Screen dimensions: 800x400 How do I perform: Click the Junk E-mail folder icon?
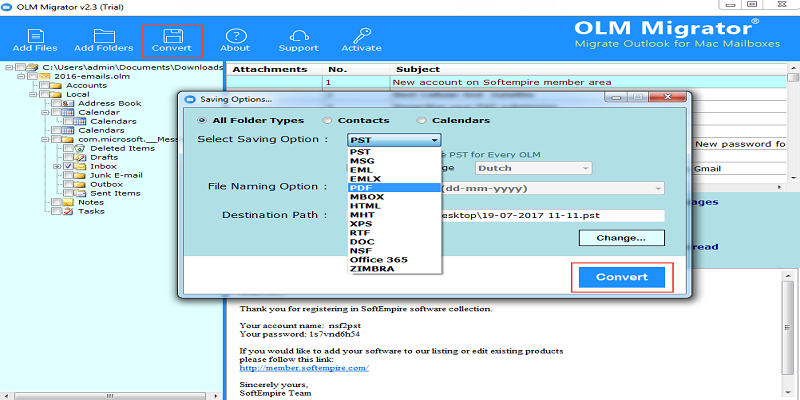[x=80, y=175]
